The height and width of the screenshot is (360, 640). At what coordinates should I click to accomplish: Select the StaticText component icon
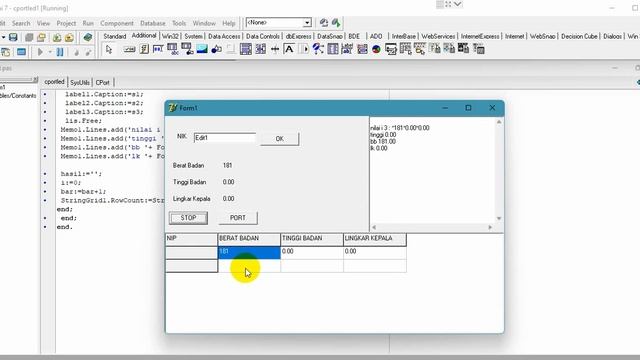point(289,50)
